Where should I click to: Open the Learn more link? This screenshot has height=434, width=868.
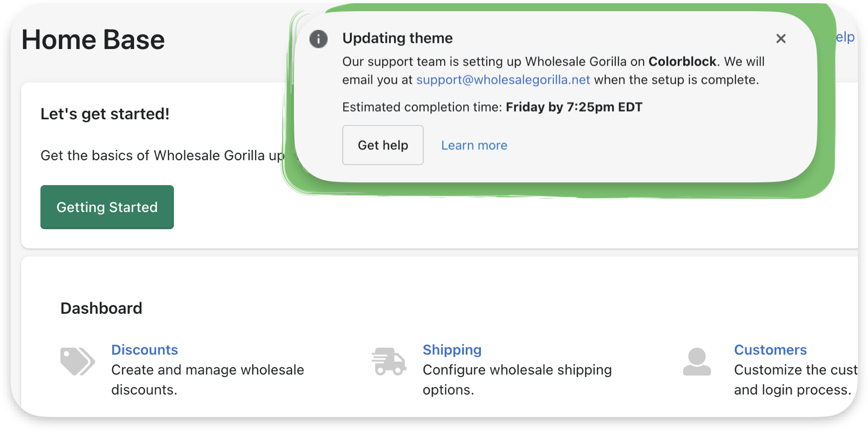474,145
